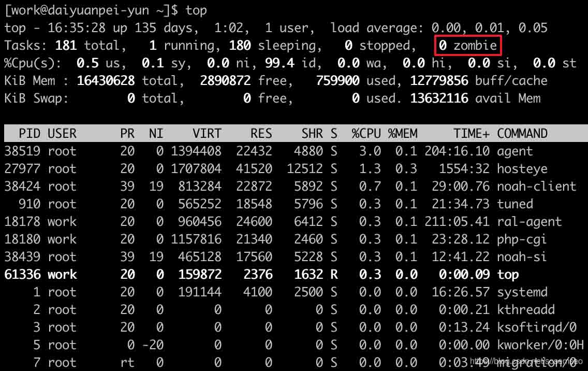Click the COMMAND column header
This screenshot has width=588, height=371.
pos(522,133)
